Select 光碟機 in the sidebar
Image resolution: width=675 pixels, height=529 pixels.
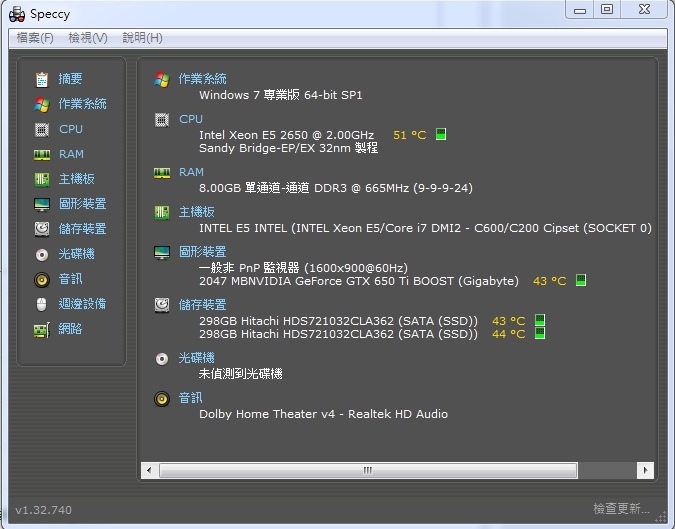click(76, 254)
